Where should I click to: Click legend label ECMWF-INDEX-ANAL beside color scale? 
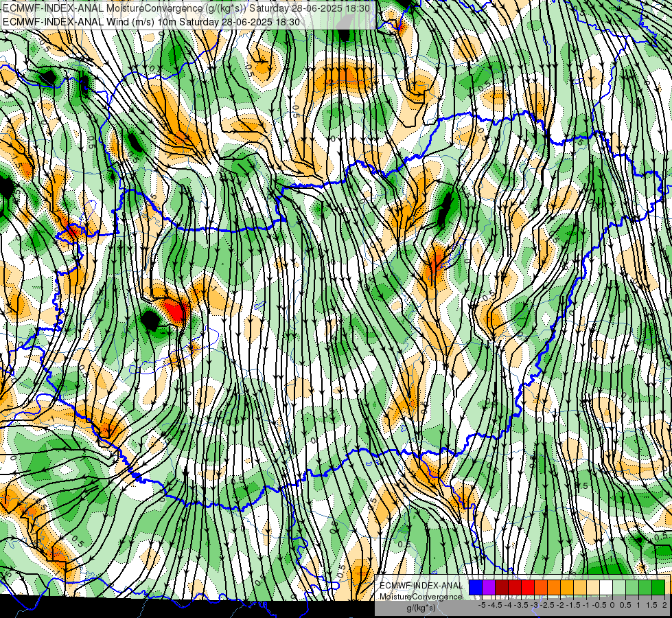pyautogui.click(x=421, y=586)
